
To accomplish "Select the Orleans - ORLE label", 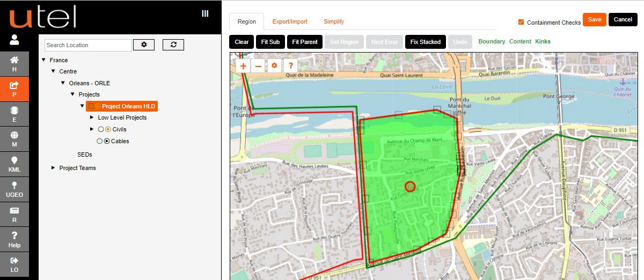I will (90, 83).
